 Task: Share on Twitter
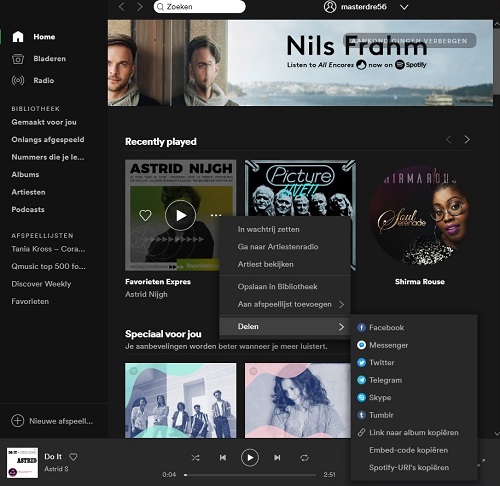click(x=414, y=362)
